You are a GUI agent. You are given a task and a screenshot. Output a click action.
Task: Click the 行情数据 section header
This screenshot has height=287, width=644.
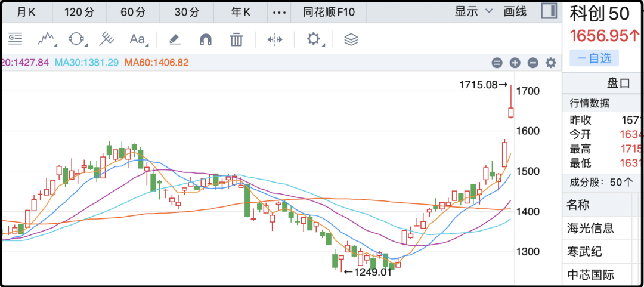tap(590, 103)
